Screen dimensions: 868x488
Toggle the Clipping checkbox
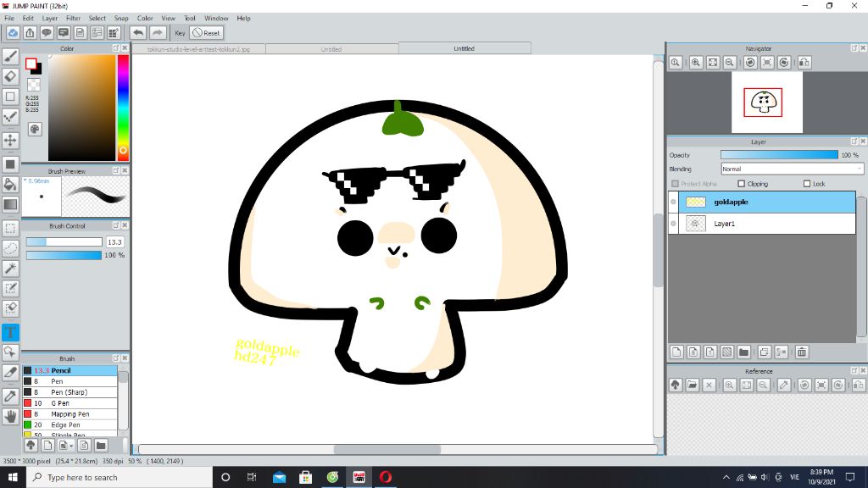tap(741, 184)
